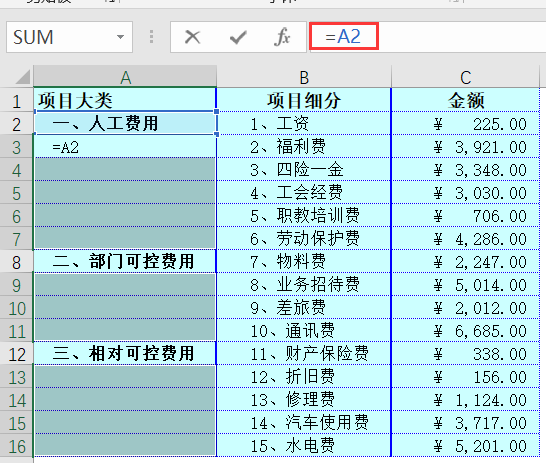Click the Name Box showing SUM
Screen dimensions: 546x463
(x=69, y=37)
